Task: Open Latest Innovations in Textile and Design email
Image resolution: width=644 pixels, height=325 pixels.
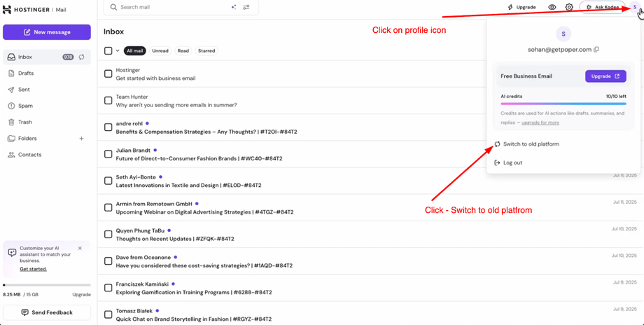Action: [189, 186]
